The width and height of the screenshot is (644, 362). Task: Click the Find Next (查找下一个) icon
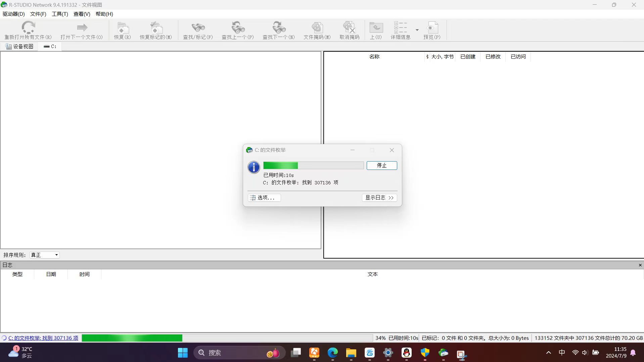(x=278, y=28)
